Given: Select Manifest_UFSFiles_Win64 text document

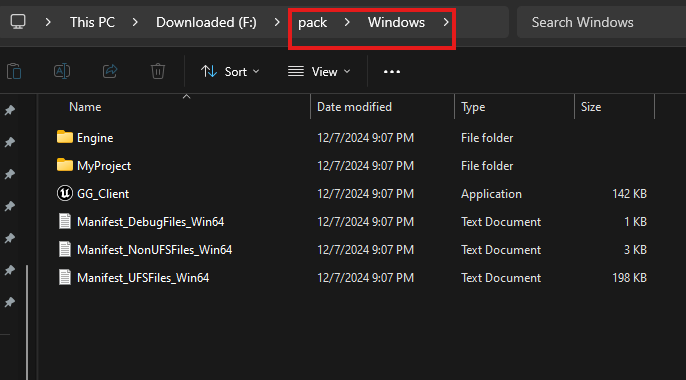Looking at the screenshot, I should pyautogui.click(x=143, y=278).
